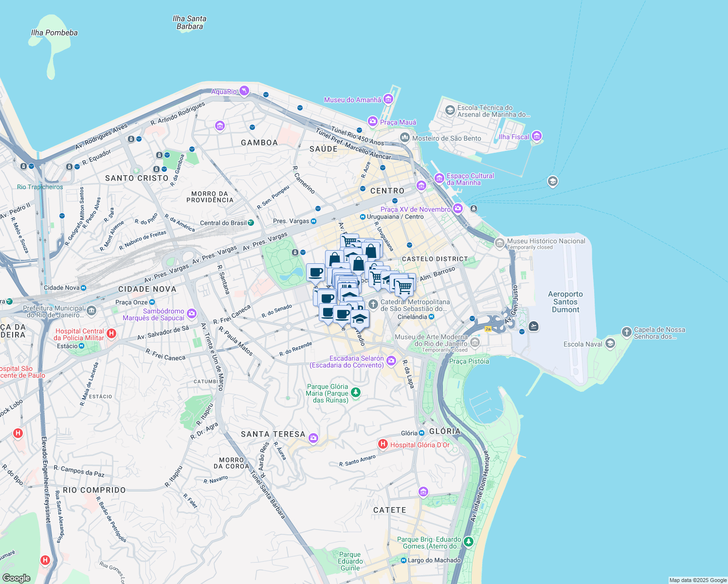Click the 'SANTO CRISTO' neighborhood label
The width and height of the screenshot is (728, 584).
137,178
